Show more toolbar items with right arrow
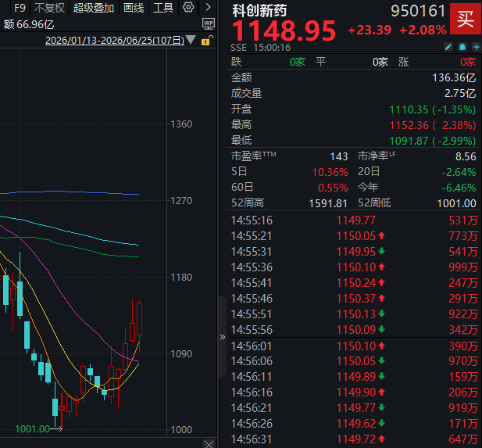Screen dimensions: 482x448 (208, 7)
